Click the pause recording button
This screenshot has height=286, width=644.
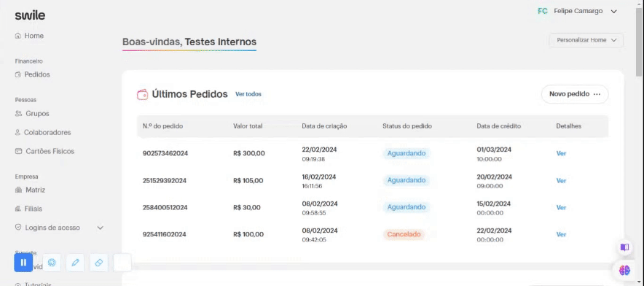(x=23, y=263)
